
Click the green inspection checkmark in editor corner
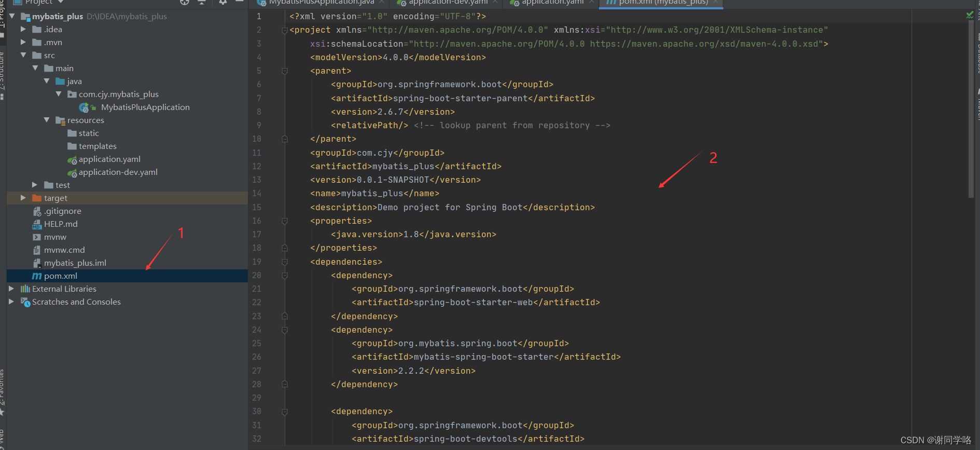pos(970,15)
